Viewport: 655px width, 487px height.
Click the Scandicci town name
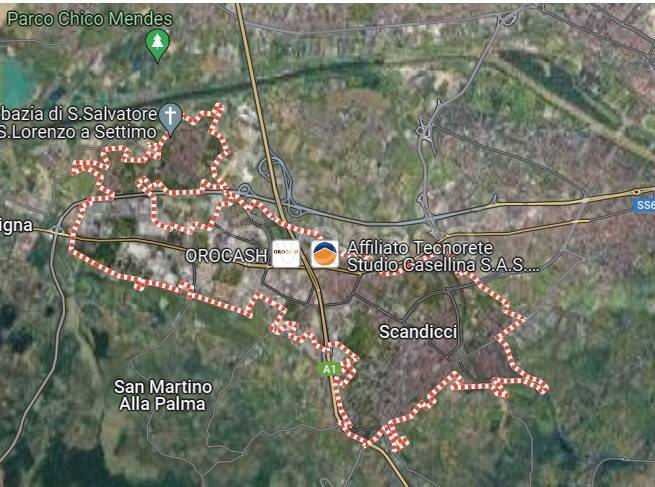coord(418,332)
